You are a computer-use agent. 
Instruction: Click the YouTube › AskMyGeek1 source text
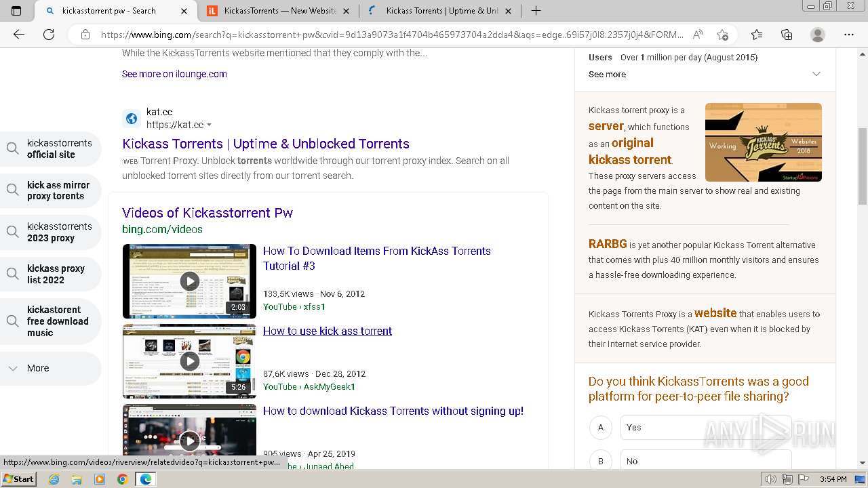[309, 386]
